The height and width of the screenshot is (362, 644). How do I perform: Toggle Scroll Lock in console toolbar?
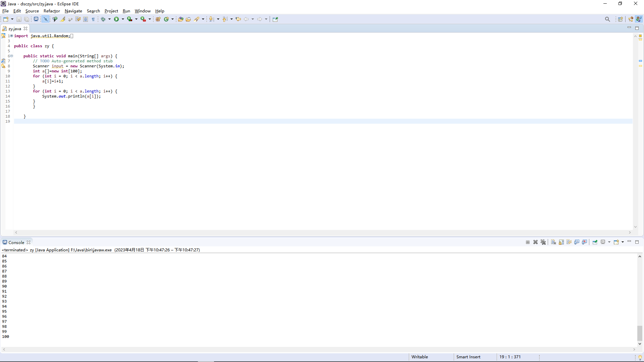pos(561,242)
